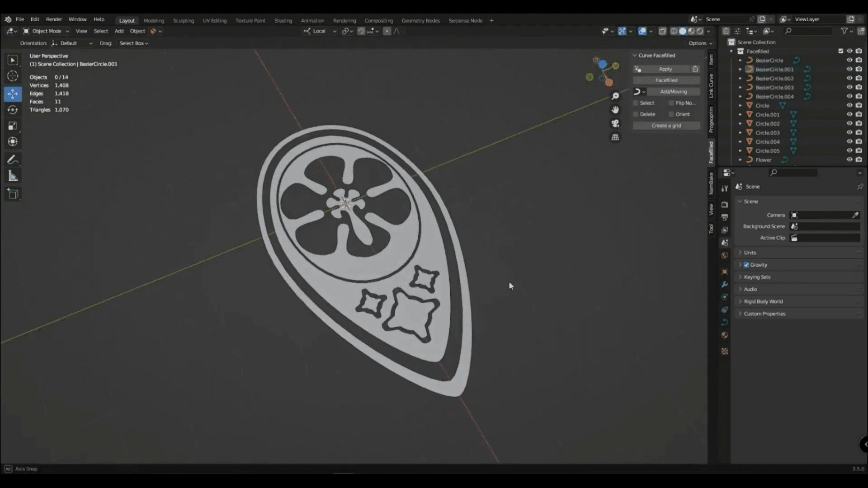Select the Scale tool
Screen dimensions: 868x488
pos(13,126)
